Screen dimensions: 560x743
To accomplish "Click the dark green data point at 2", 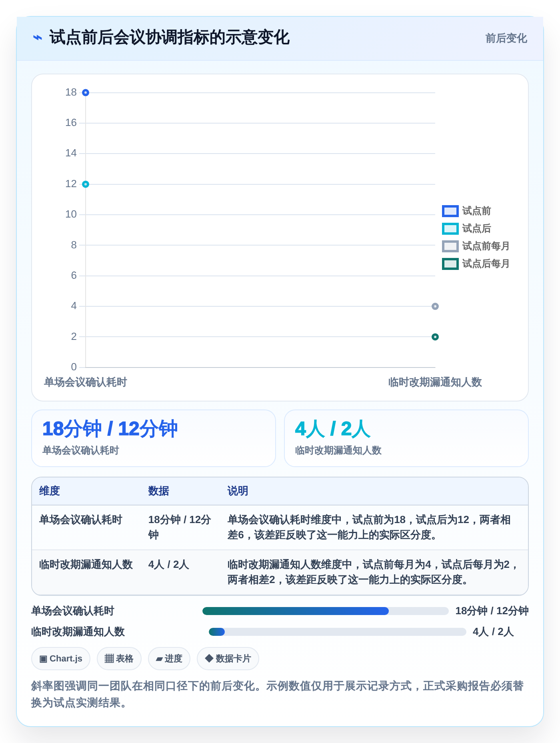I will [x=435, y=337].
